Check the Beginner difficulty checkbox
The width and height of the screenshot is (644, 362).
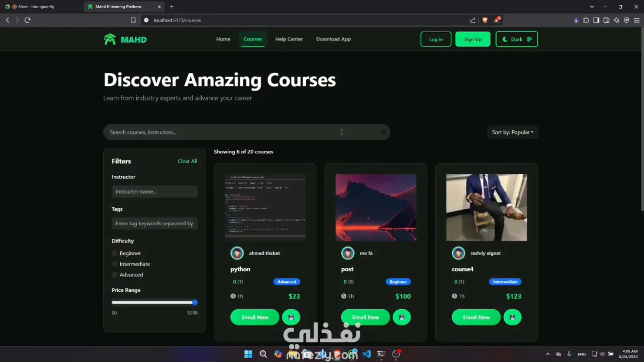(115, 253)
